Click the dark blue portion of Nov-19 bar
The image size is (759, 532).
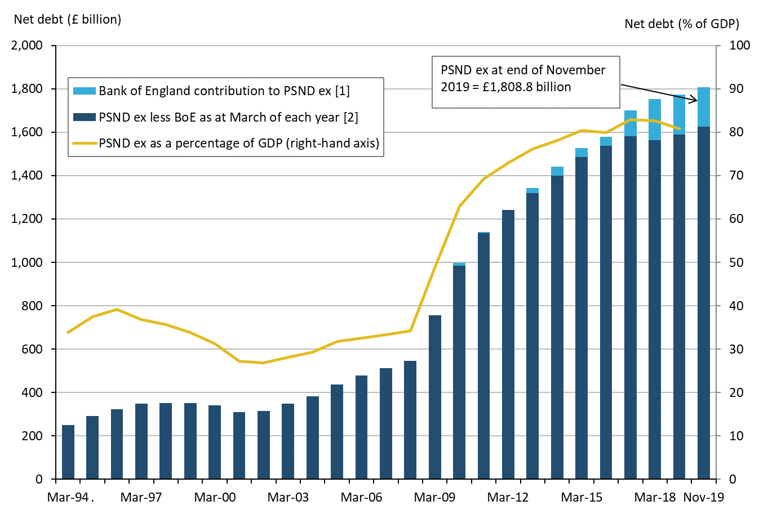pyautogui.click(x=704, y=304)
